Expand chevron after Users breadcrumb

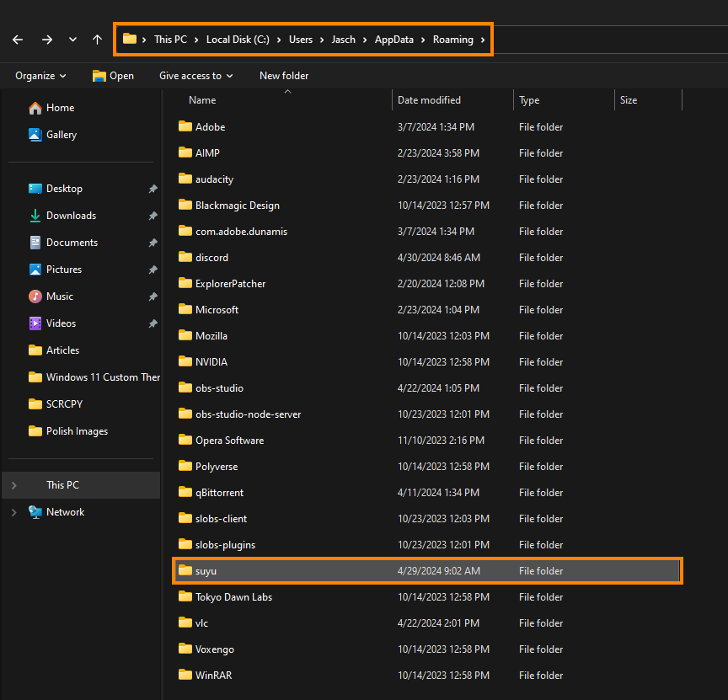(x=322, y=40)
